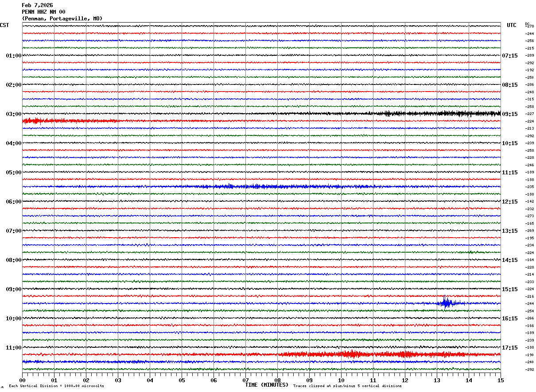
Task: Click the Feb 7,2026 date header
Action: [37, 5]
